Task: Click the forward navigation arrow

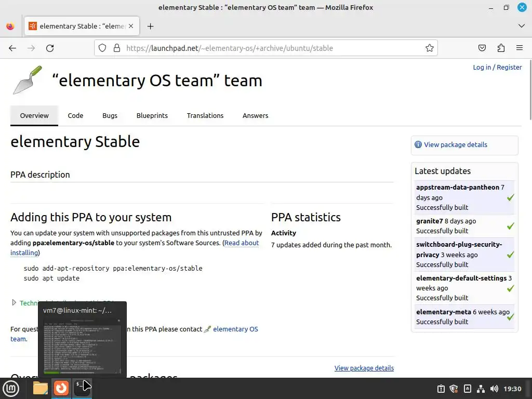Action: click(31, 48)
